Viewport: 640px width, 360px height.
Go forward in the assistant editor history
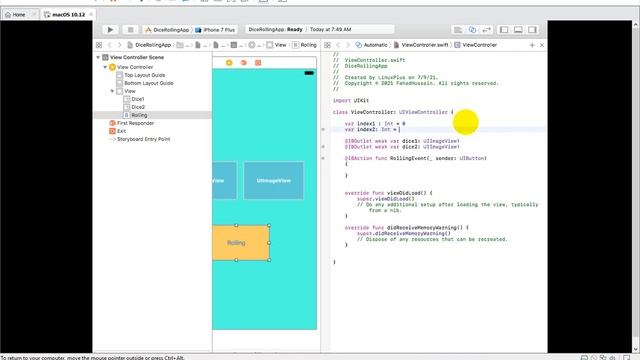coord(348,45)
